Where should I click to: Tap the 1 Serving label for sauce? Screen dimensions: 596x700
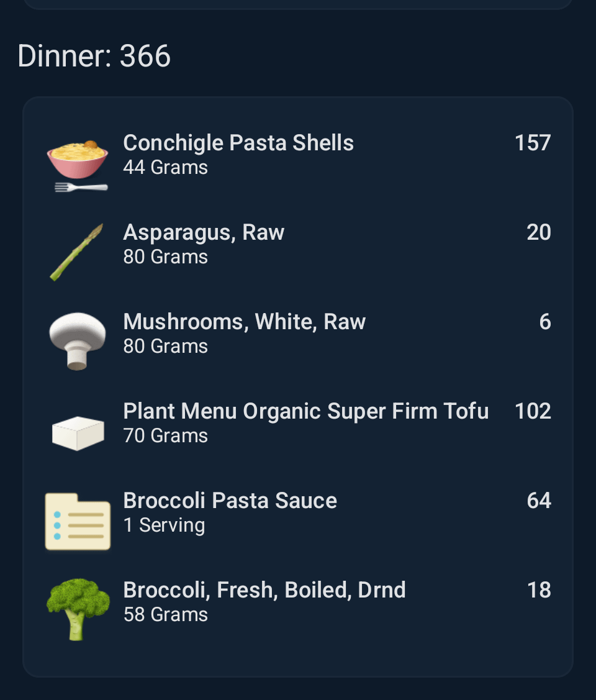pos(164,525)
